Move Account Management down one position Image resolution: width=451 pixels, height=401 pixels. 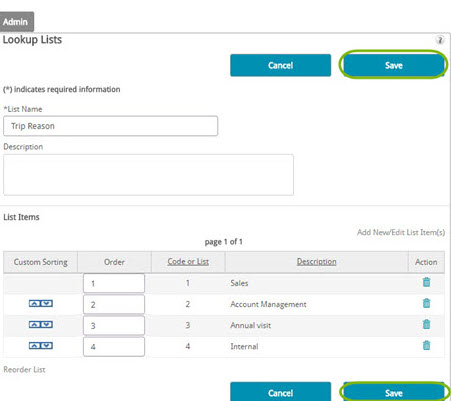tap(47, 303)
